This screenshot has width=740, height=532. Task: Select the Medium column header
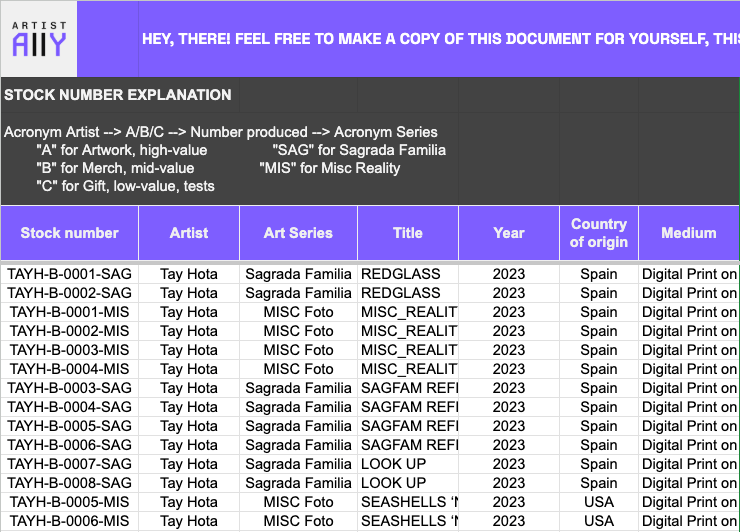click(x=689, y=233)
